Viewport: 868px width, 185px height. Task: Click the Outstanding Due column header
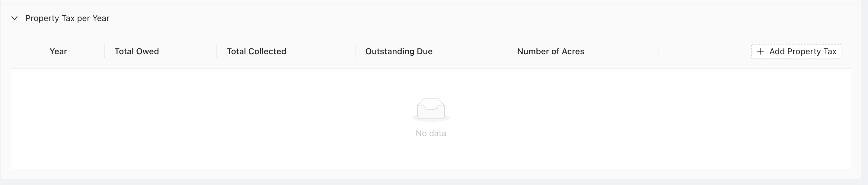pos(399,51)
